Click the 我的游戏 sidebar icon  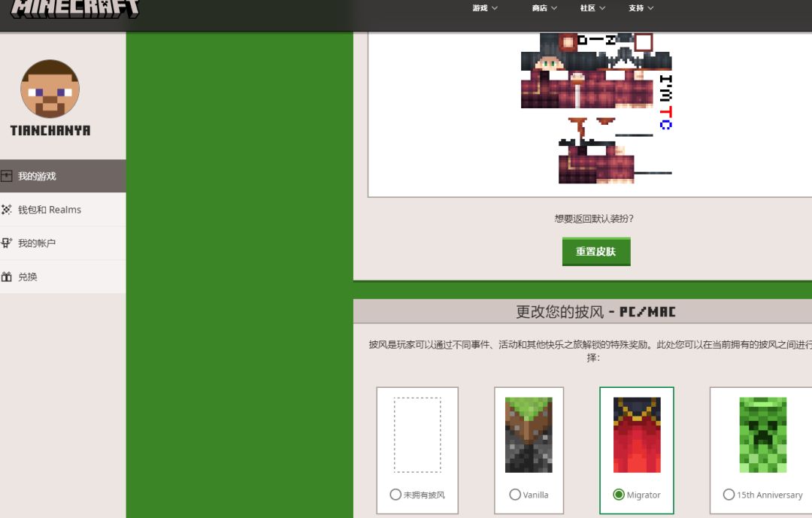coord(6,176)
